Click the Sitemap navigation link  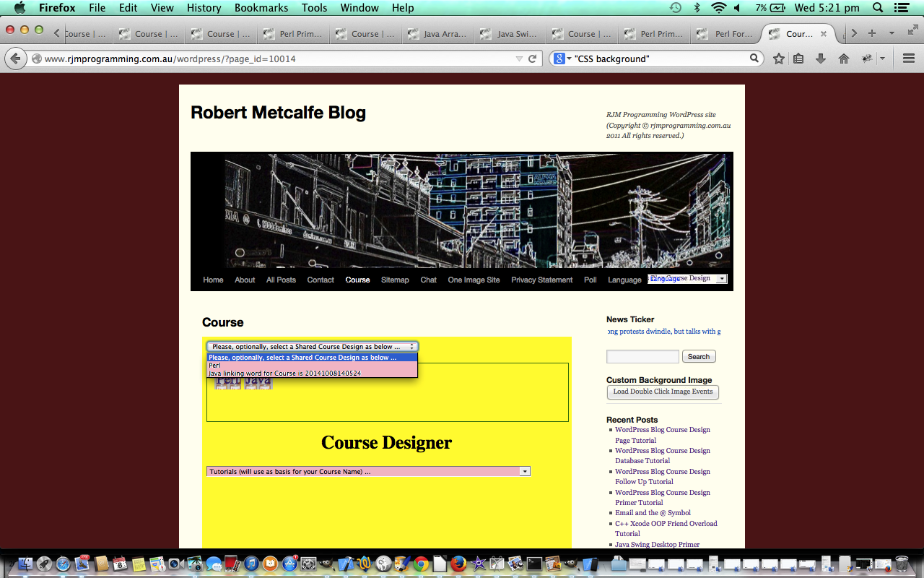tap(395, 280)
